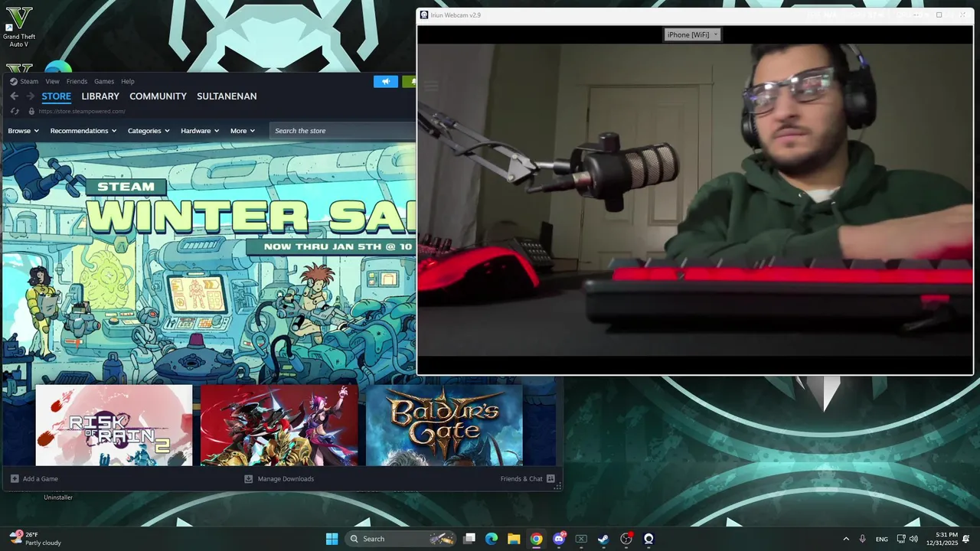The height and width of the screenshot is (551, 980).
Task: Switch to the COMMUNITY tab
Action: 158,96
